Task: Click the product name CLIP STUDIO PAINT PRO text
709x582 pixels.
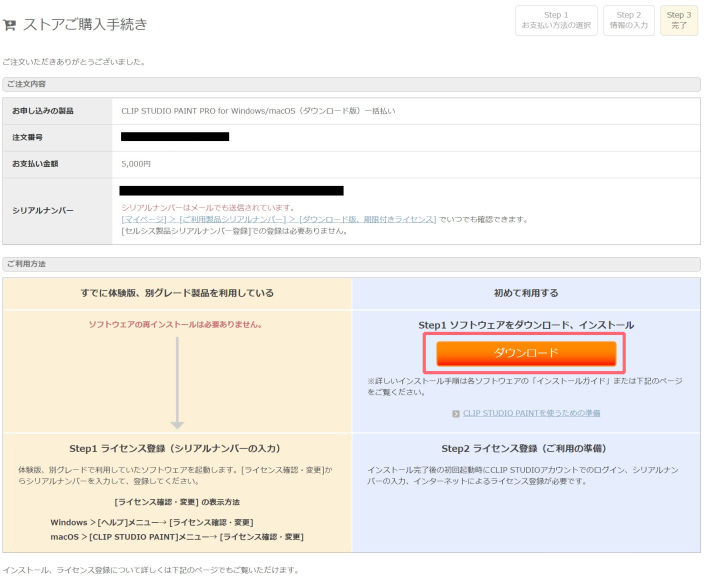Action: pos(258,111)
